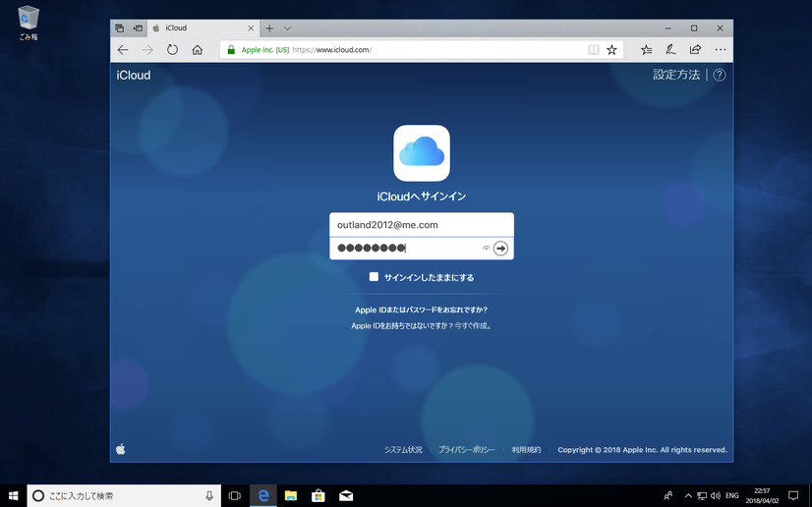812x507 pixels.
Task: Open 利用規約 footer link
Action: pyautogui.click(x=526, y=450)
